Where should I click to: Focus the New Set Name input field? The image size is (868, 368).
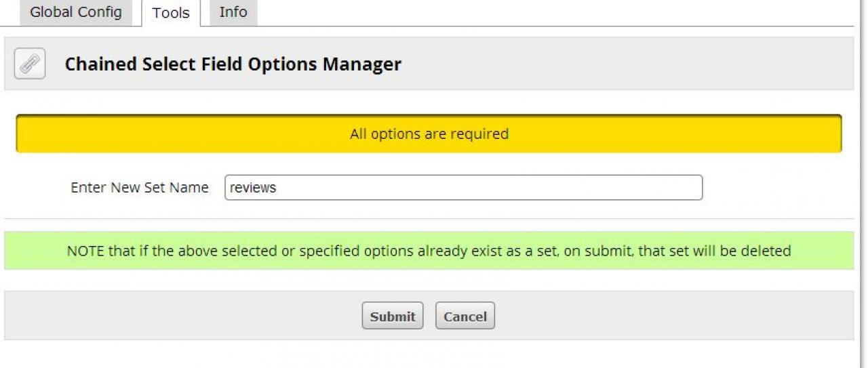coord(463,188)
